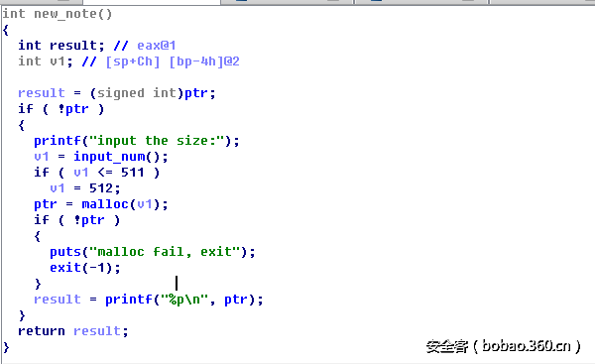Click the 512 constant value
The width and height of the screenshot is (595, 364).
(x=101, y=188)
